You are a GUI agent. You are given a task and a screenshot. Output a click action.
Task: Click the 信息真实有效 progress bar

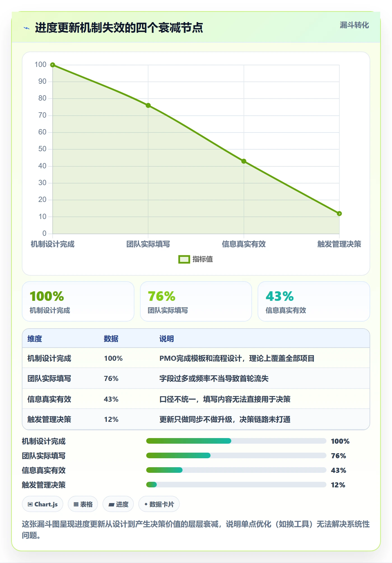pyautogui.click(x=236, y=470)
